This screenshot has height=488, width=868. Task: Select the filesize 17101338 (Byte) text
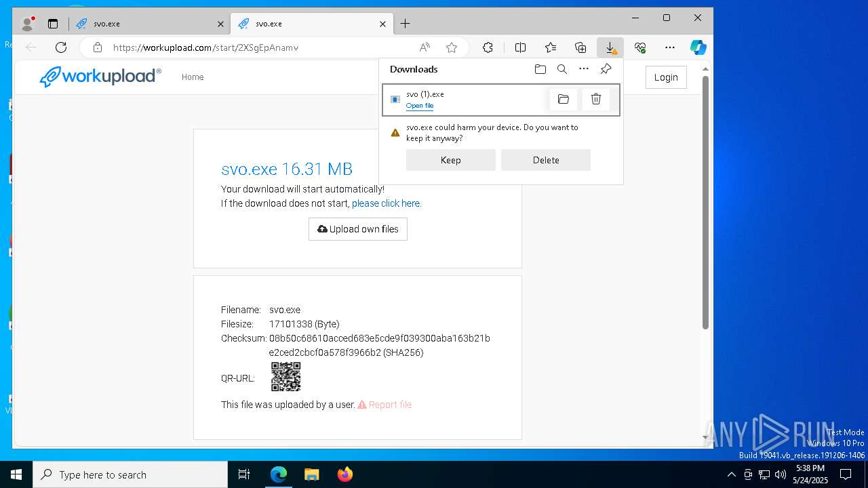(x=304, y=324)
